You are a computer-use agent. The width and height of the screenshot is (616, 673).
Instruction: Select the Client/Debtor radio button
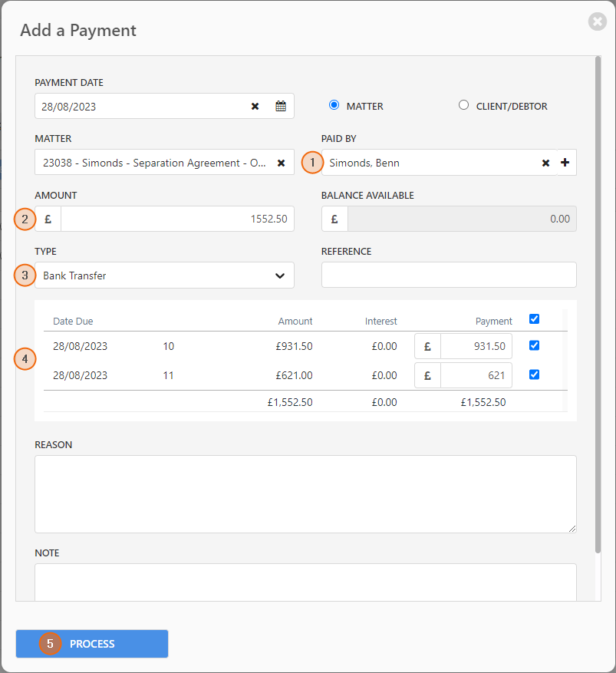(463, 105)
